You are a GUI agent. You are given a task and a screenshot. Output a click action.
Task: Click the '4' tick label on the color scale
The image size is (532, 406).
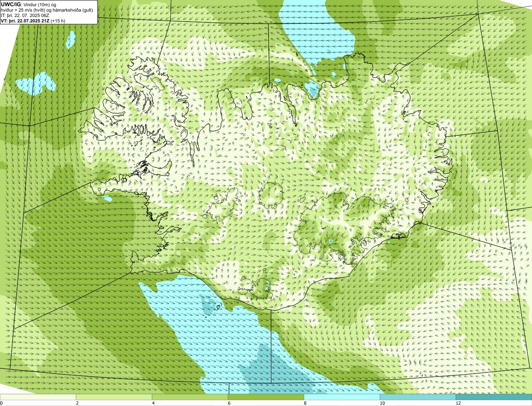pyautogui.click(x=153, y=403)
